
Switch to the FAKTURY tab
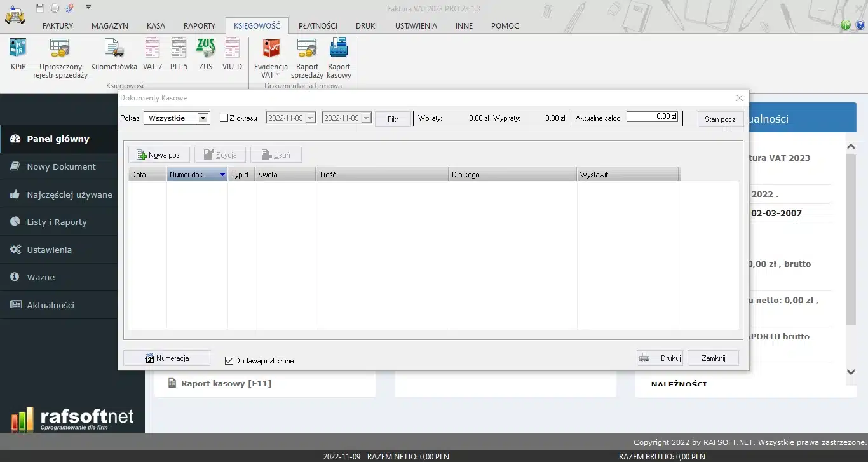(58, 26)
